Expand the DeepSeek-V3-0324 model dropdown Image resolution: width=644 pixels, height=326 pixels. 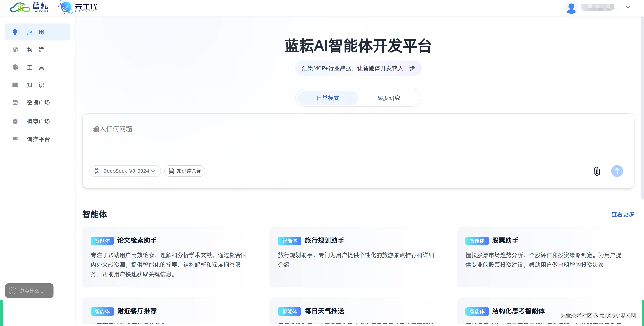125,171
